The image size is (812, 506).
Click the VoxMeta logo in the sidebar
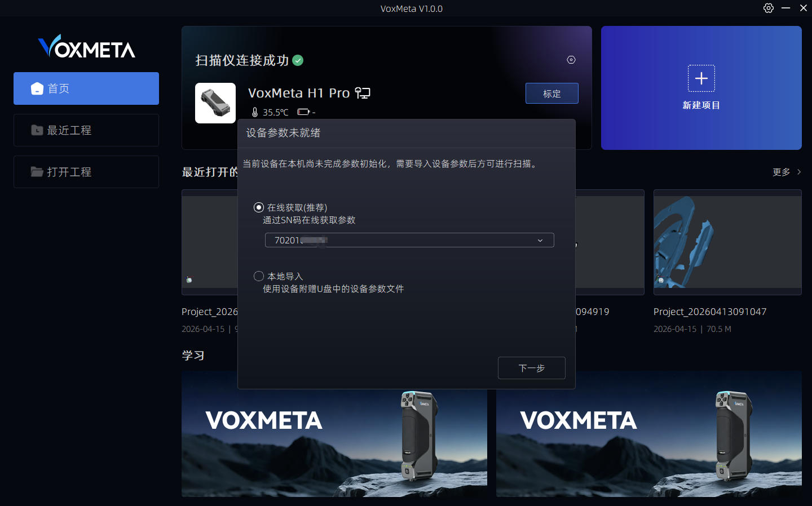coord(86,46)
